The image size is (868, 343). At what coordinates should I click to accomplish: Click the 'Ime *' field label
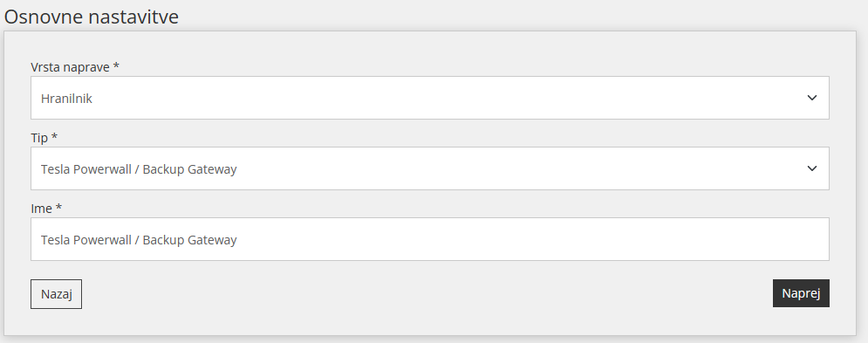point(46,209)
